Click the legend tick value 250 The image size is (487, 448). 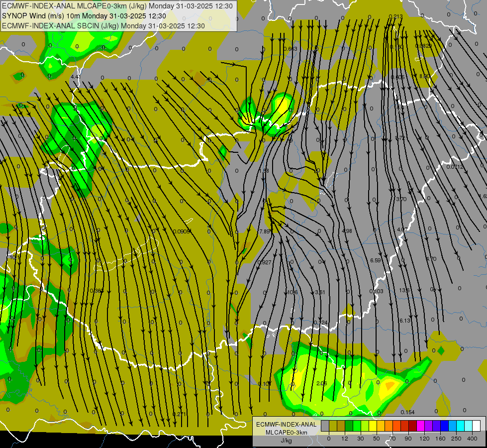tap(456, 439)
